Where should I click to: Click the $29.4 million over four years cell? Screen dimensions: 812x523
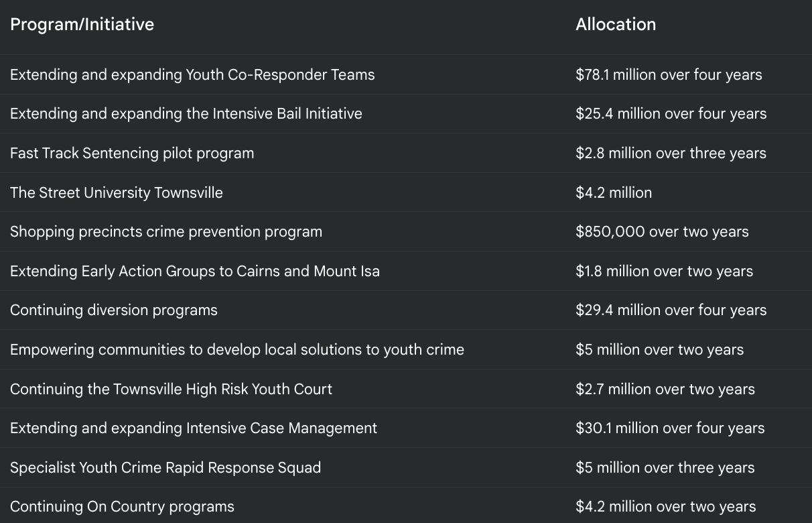pos(671,310)
